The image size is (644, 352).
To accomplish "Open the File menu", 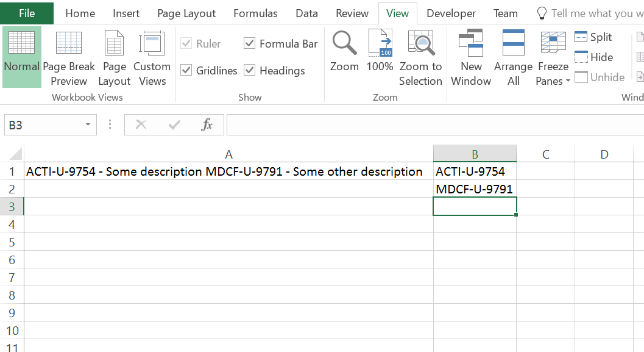I will point(27,13).
